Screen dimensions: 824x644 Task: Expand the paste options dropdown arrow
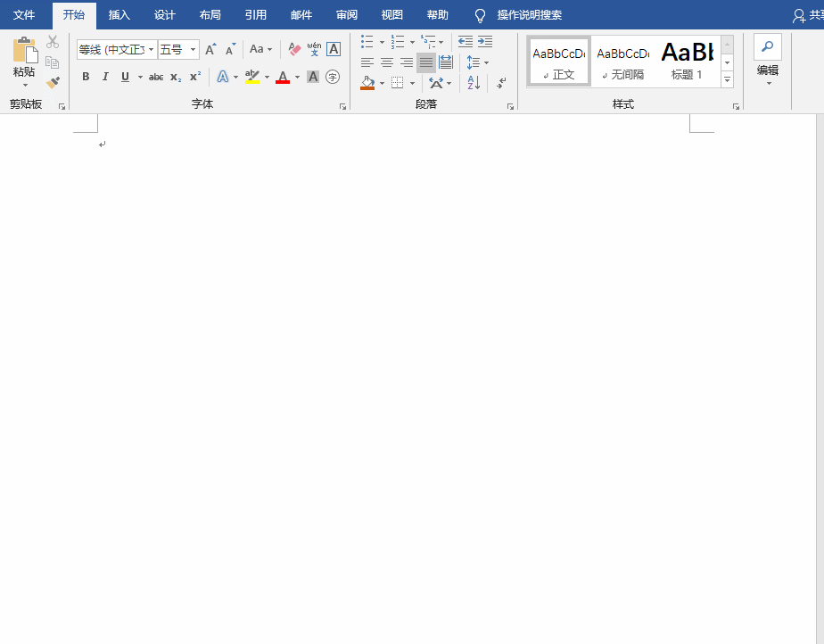point(25,85)
